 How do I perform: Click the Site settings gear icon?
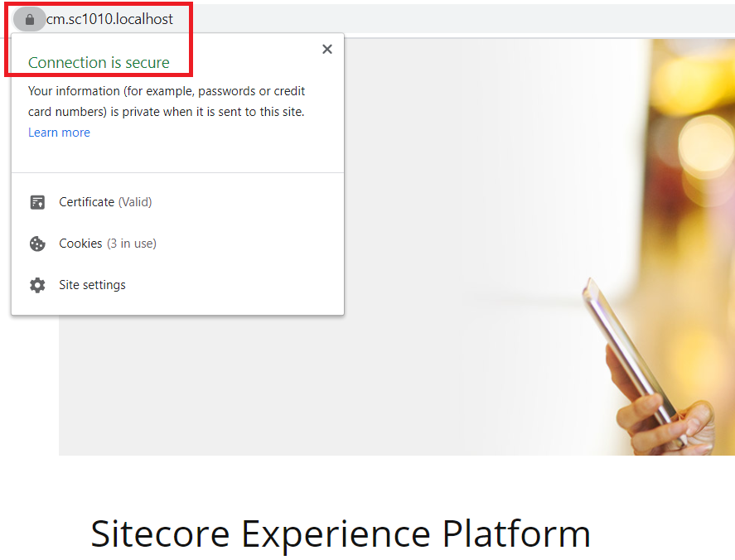click(37, 285)
